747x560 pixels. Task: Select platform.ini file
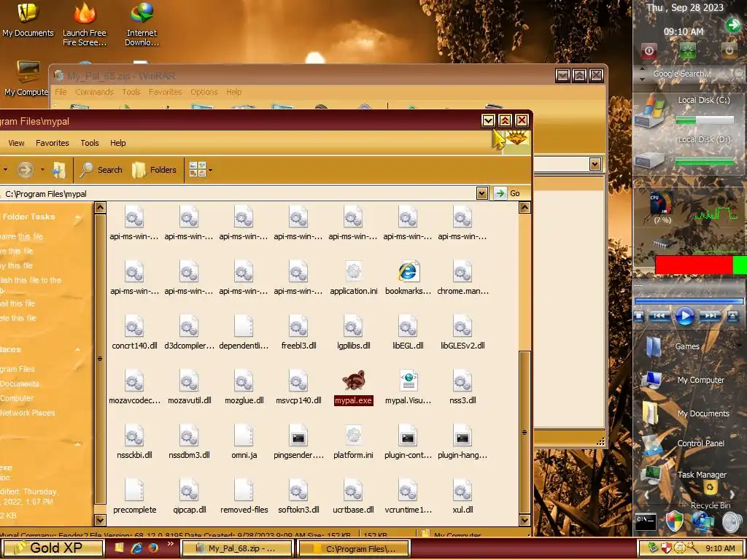point(353,443)
